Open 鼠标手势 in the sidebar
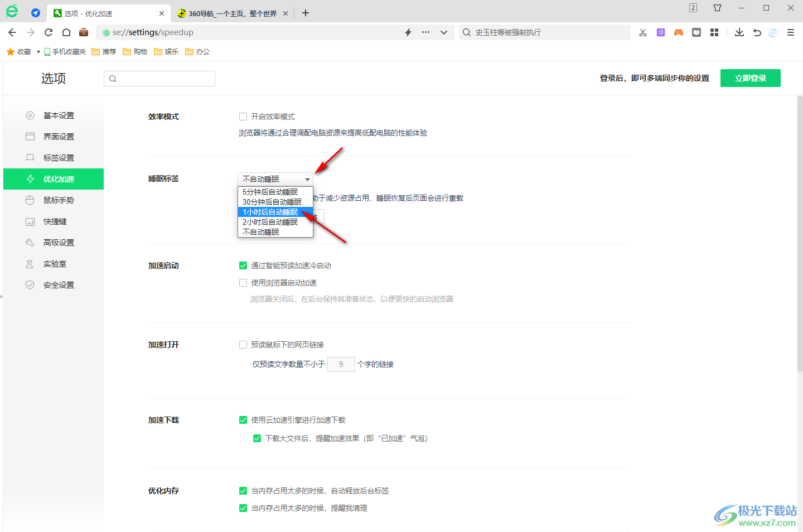This screenshot has height=532, width=803. click(54, 200)
